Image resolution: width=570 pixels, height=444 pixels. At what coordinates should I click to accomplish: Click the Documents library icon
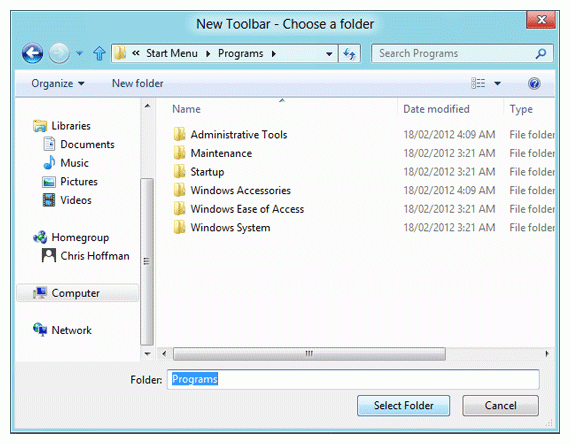coord(49,144)
